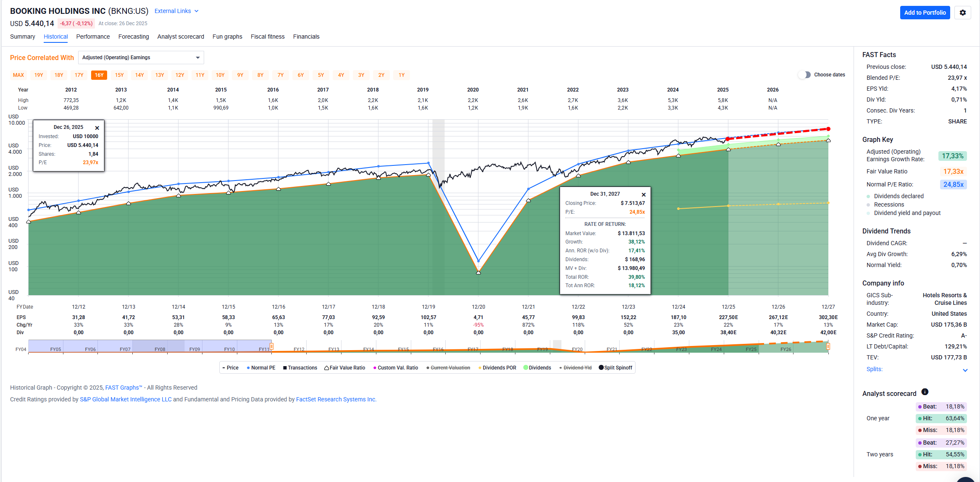Enable the Choose dates switch
This screenshot has width=980, height=482.
pyautogui.click(x=804, y=75)
